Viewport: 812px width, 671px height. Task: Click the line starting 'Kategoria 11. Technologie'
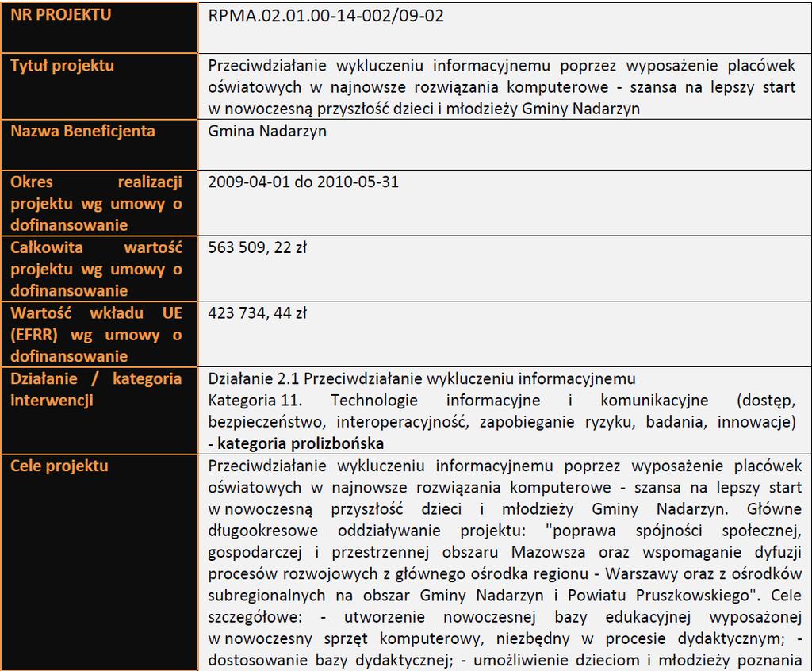point(502,400)
